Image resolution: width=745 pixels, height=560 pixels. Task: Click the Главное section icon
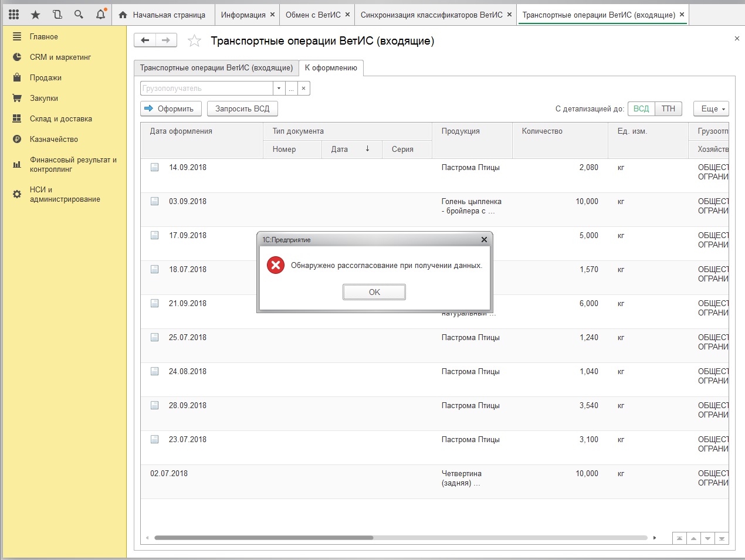point(17,36)
